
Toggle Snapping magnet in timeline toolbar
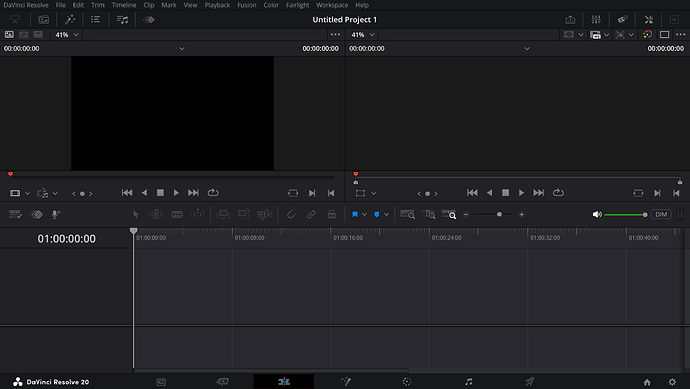click(x=291, y=214)
